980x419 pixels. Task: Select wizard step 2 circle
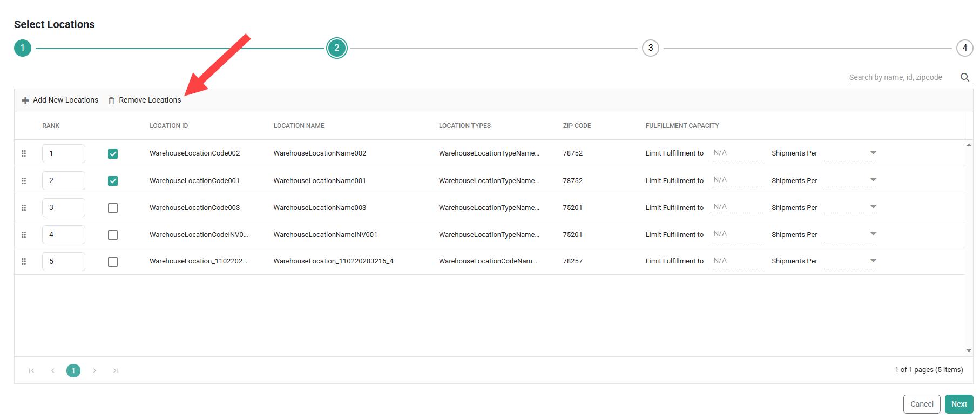pos(337,48)
